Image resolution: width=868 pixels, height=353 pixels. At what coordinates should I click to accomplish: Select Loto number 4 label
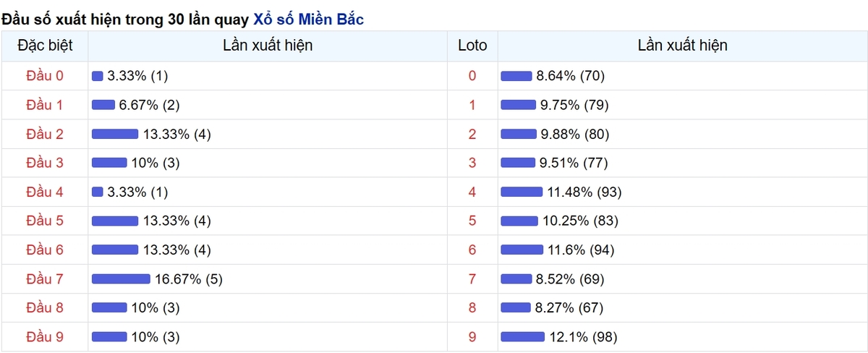[x=472, y=192]
